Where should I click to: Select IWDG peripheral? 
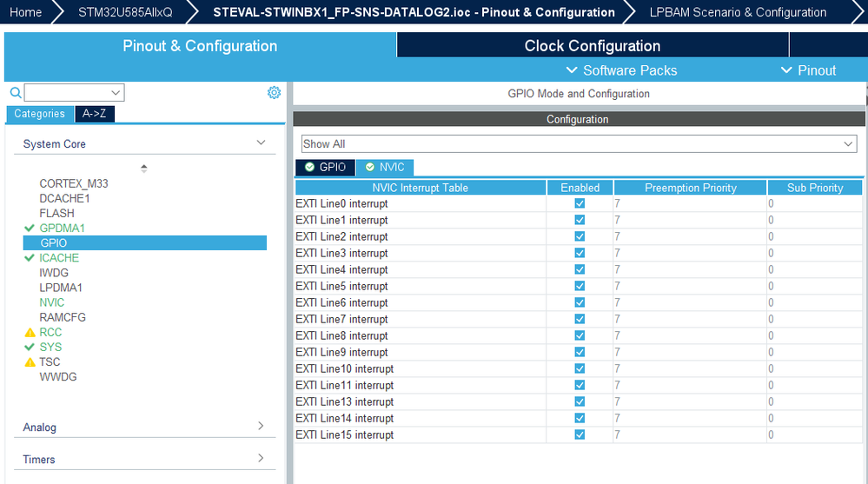(x=54, y=273)
